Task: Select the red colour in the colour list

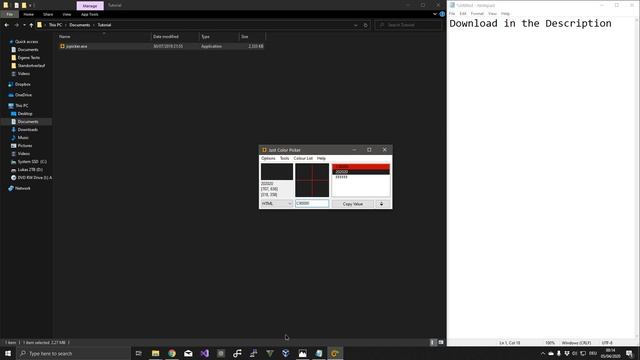Action: tap(361, 167)
